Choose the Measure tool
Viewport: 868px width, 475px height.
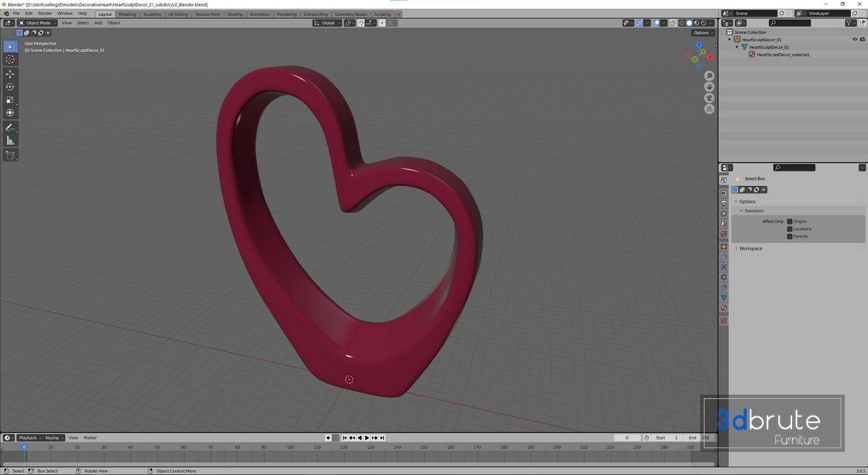coord(10,140)
